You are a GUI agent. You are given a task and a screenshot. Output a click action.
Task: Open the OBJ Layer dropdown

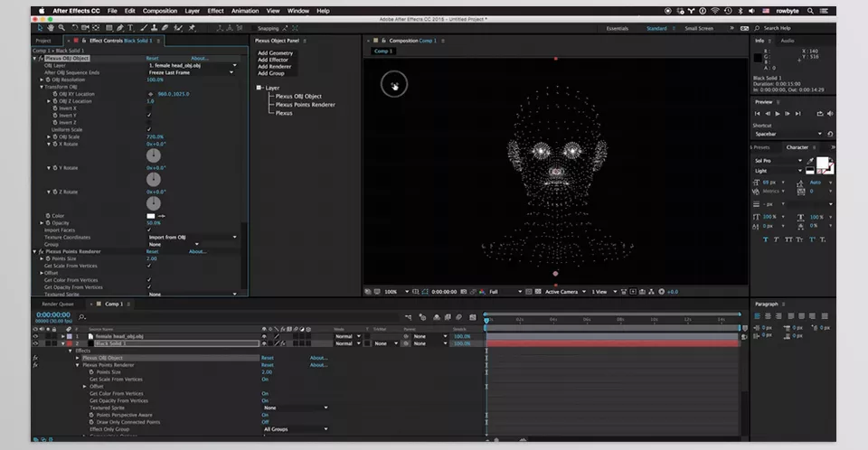click(x=193, y=65)
